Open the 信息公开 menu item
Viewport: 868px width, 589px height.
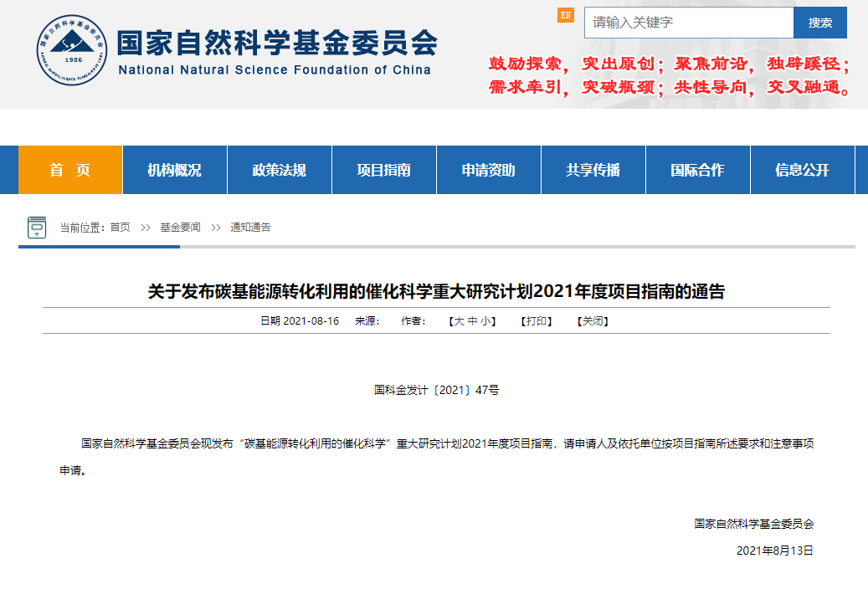coord(802,170)
